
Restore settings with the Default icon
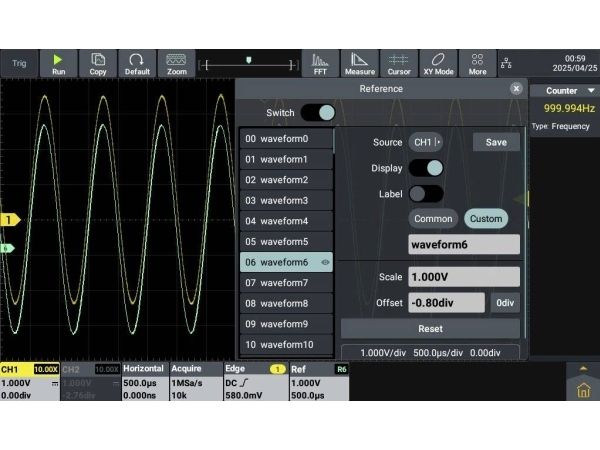(x=137, y=64)
